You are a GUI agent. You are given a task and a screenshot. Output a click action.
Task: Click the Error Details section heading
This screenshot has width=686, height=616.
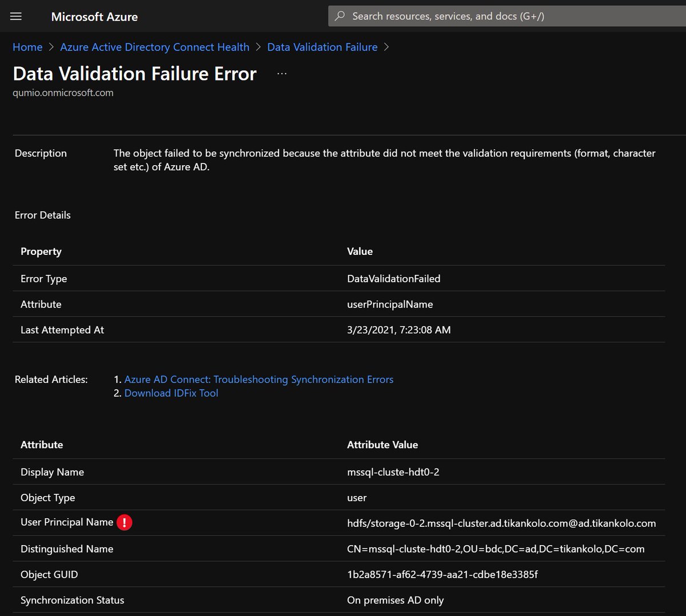(43, 215)
